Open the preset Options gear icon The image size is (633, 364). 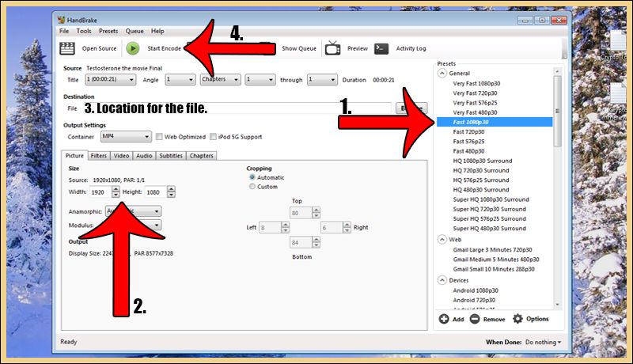[517, 319]
